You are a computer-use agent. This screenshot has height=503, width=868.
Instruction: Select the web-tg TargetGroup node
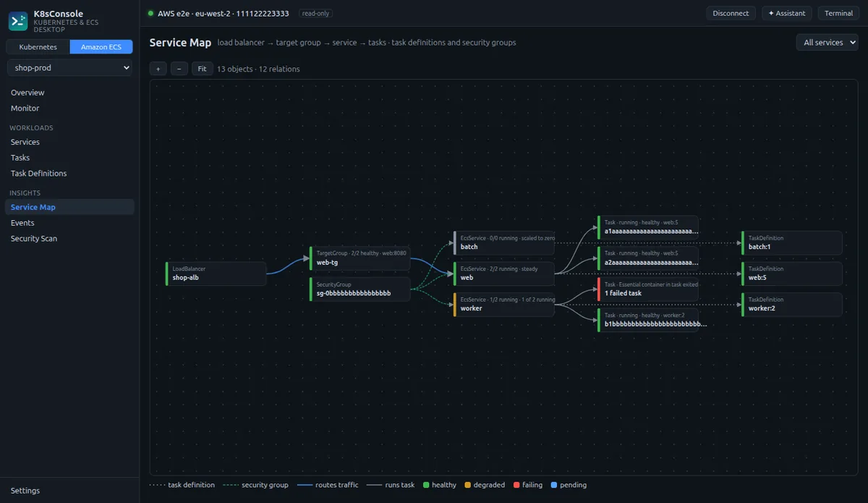click(x=359, y=258)
